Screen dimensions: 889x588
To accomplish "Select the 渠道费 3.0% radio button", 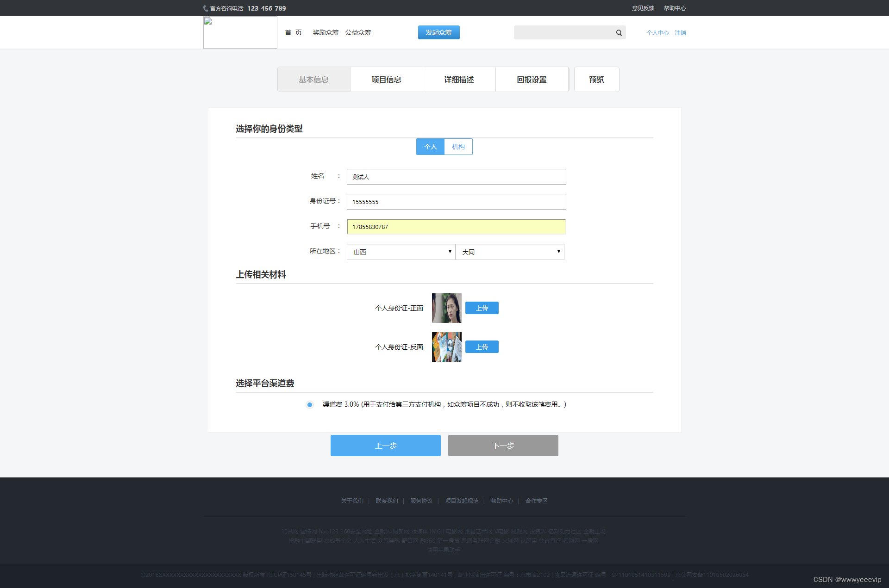I will tap(310, 405).
